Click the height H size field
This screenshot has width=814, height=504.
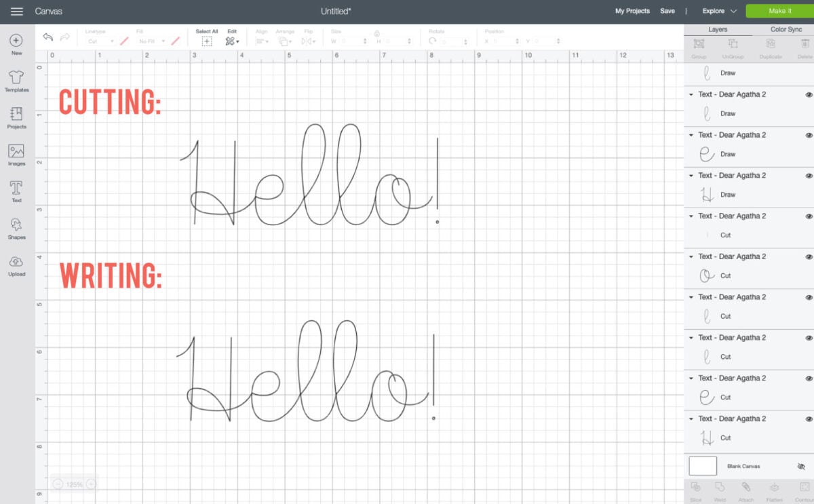[399, 41]
